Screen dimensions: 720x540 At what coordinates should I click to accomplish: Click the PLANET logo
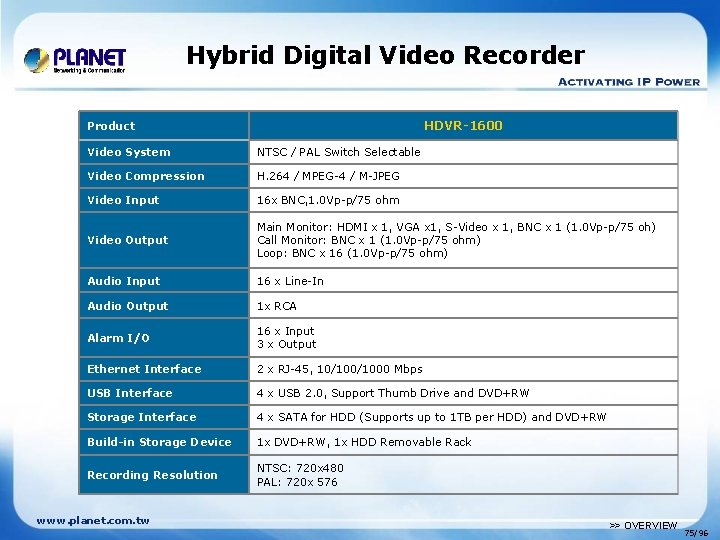pyautogui.click(x=75, y=60)
